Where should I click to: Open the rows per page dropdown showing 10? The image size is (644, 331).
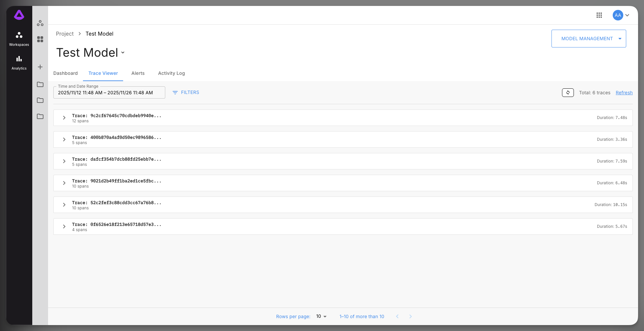(321, 316)
